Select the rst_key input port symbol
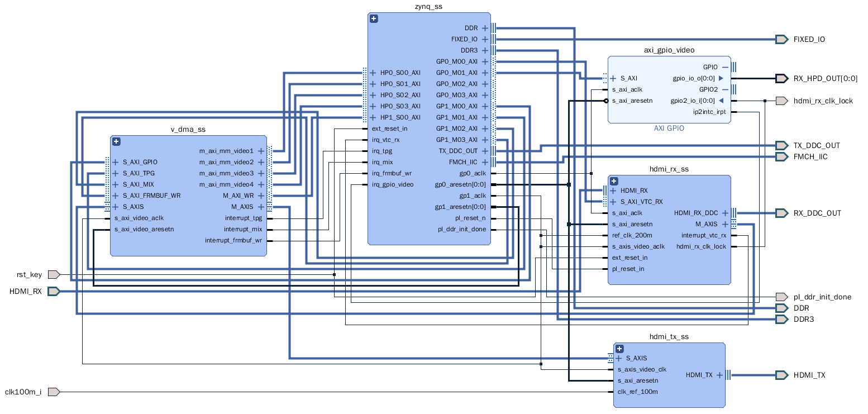 [x=54, y=274]
